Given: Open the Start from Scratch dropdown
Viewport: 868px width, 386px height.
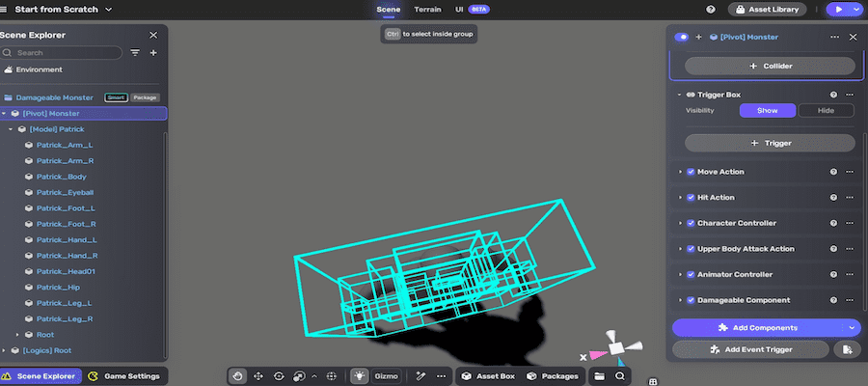Looking at the screenshot, I should (x=107, y=10).
